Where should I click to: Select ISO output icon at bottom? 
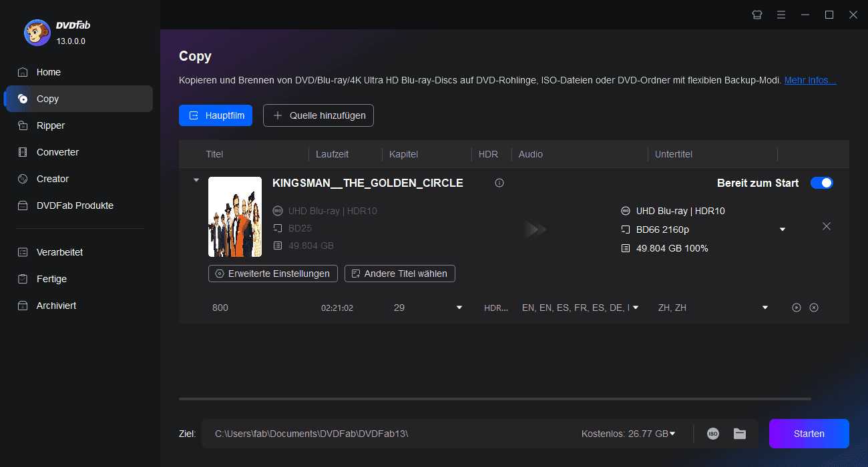(713, 434)
